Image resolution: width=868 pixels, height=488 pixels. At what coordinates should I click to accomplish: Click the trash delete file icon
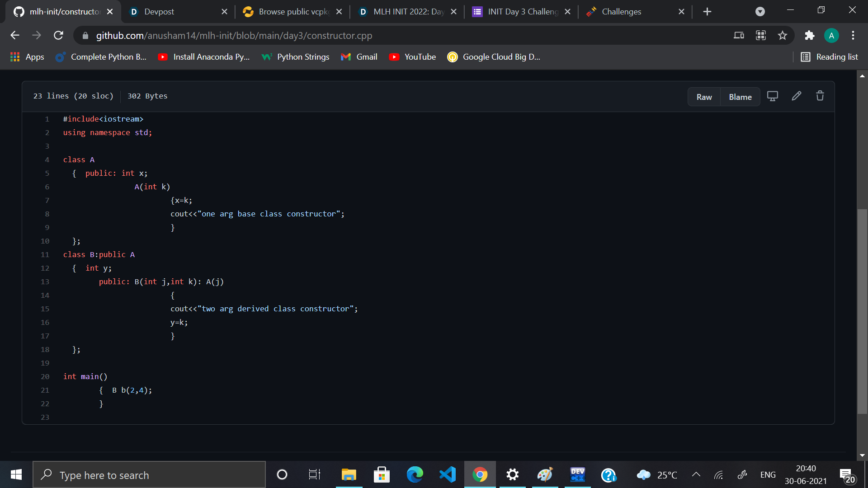pyautogui.click(x=820, y=96)
